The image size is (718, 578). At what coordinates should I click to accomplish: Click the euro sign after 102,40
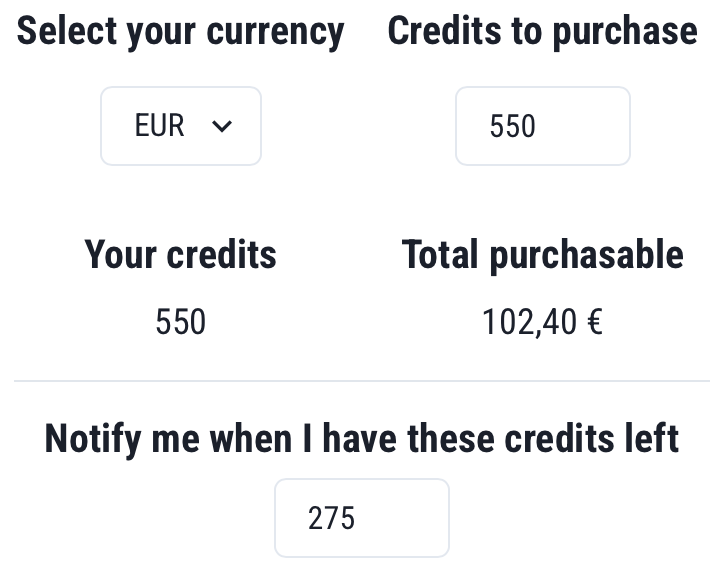(594, 322)
